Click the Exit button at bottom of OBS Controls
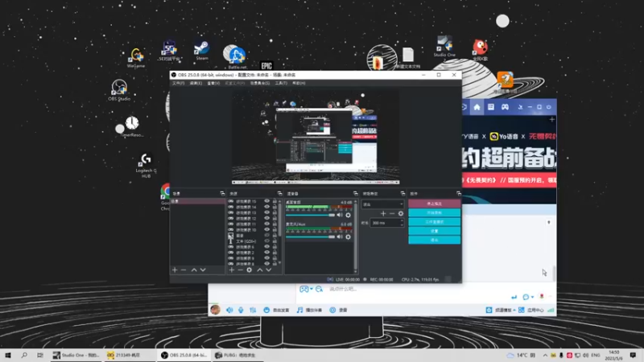The image size is (644, 362). point(434,240)
